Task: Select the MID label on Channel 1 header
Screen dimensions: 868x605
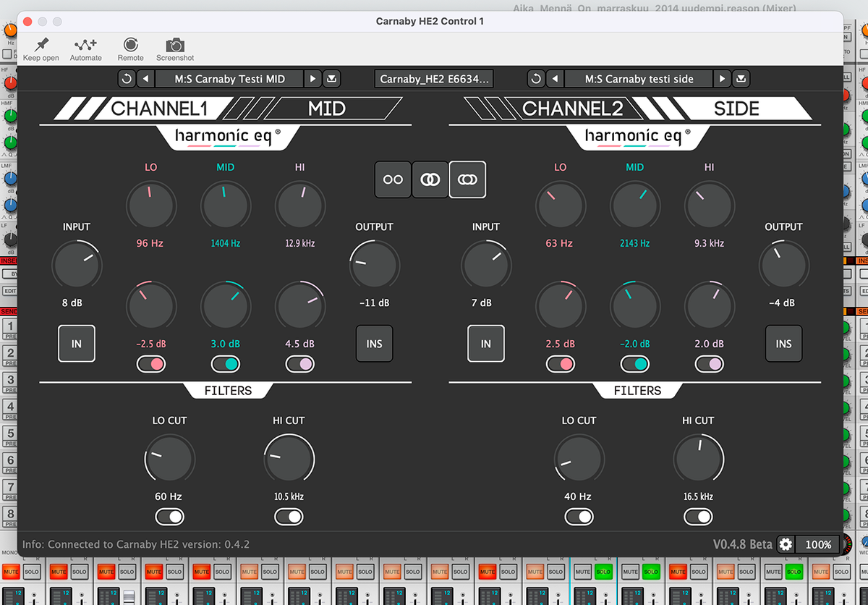Action: point(327,109)
